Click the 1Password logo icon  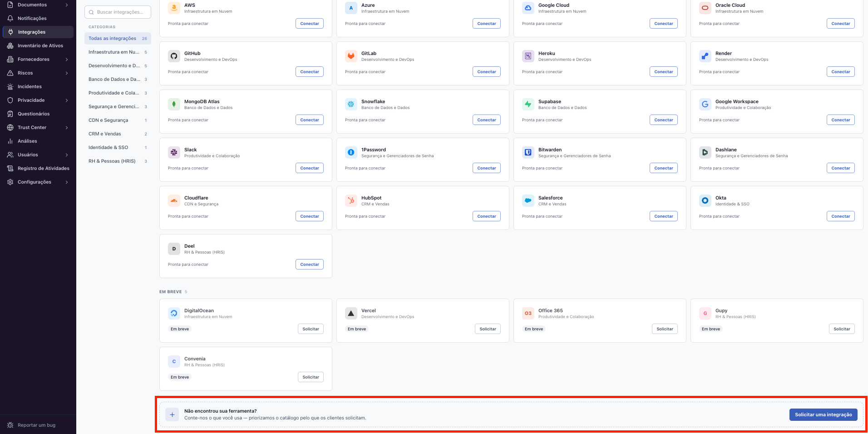coord(351,153)
